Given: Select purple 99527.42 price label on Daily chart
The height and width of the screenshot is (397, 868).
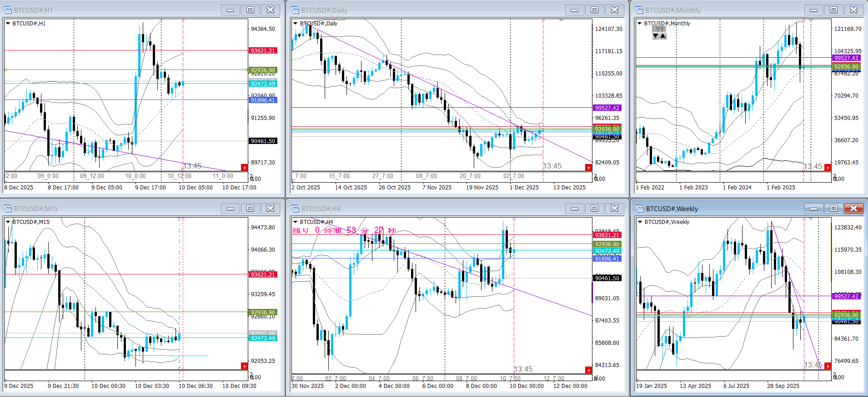Looking at the screenshot, I should (607, 108).
